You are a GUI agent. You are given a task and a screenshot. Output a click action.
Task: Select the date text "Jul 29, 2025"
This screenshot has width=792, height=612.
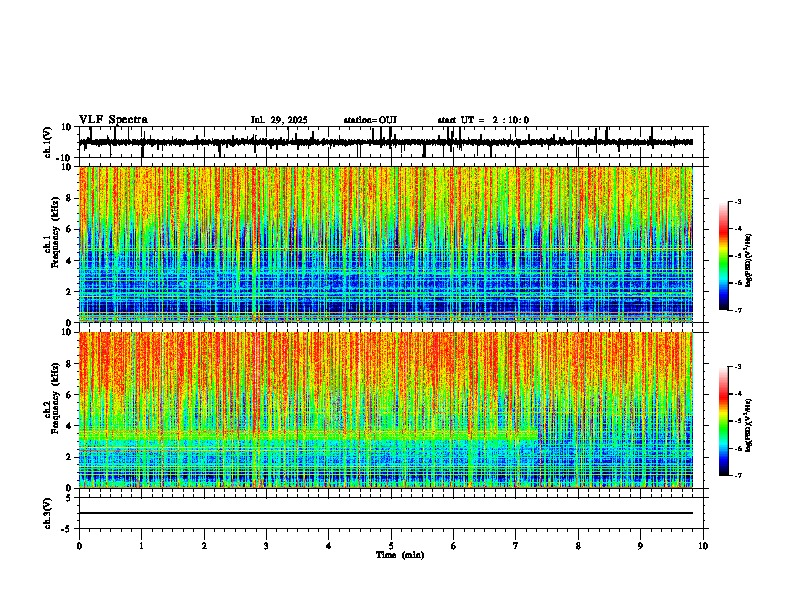pos(279,120)
